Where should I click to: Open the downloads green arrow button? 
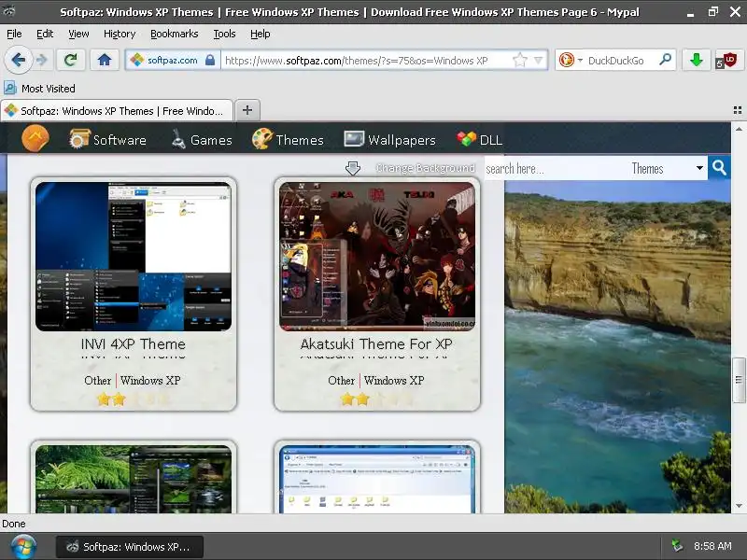(697, 60)
